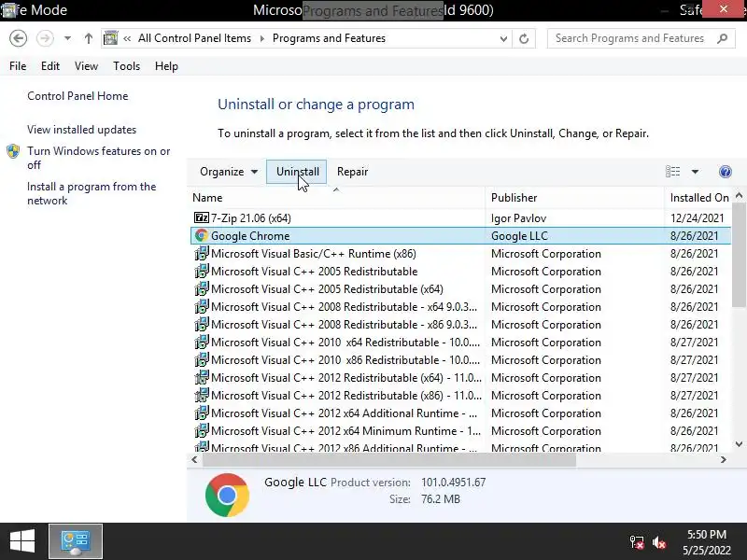
Task: Select Visual C++ 2012 Redistributable (x64) icon
Action: pyautogui.click(x=202, y=378)
